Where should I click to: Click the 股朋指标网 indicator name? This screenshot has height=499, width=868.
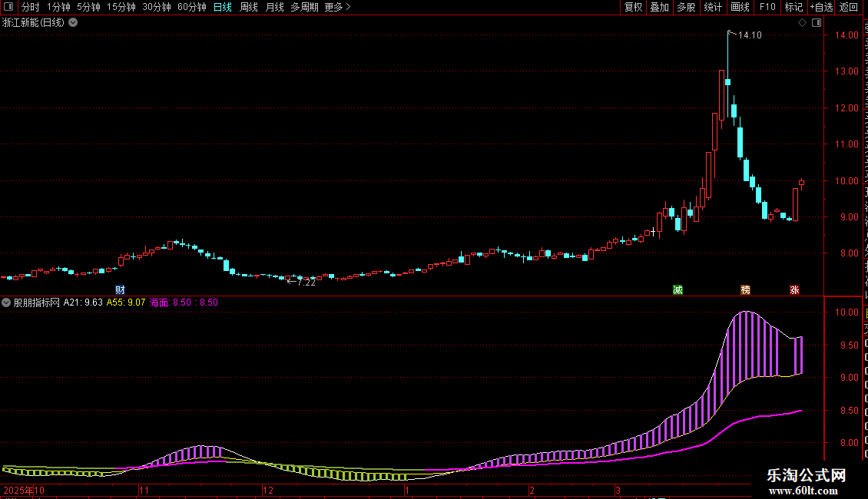coord(37,302)
